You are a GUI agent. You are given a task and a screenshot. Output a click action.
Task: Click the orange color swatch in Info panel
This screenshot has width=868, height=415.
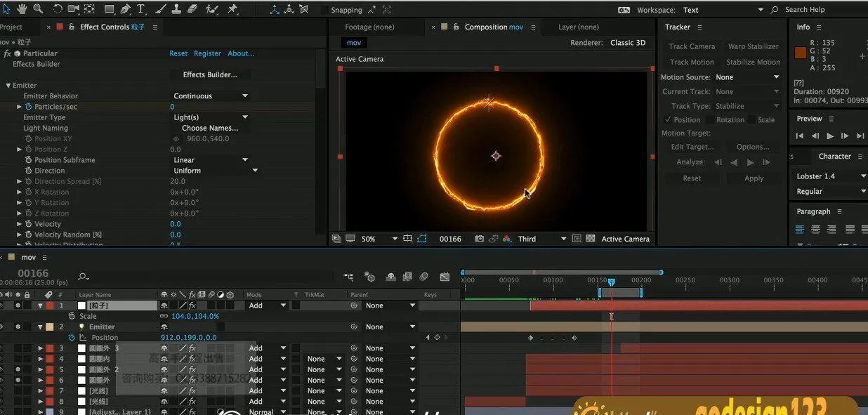pyautogui.click(x=800, y=53)
